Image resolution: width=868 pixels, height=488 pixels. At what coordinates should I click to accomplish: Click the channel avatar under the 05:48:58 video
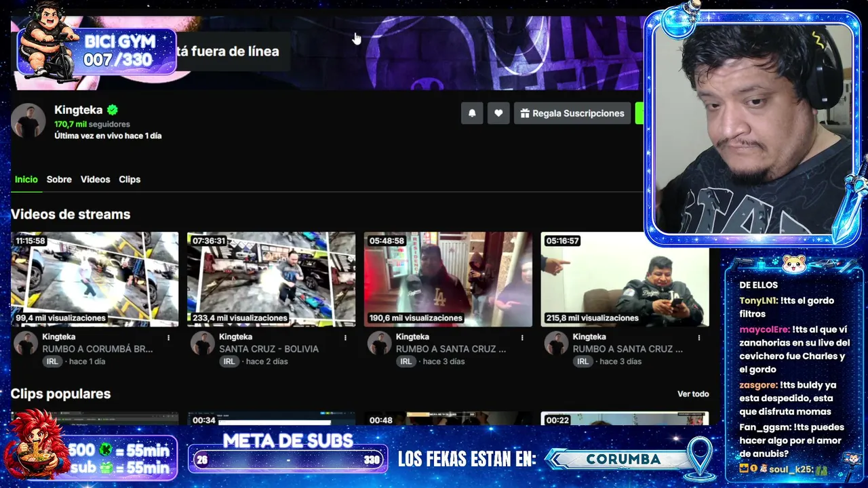click(x=380, y=343)
